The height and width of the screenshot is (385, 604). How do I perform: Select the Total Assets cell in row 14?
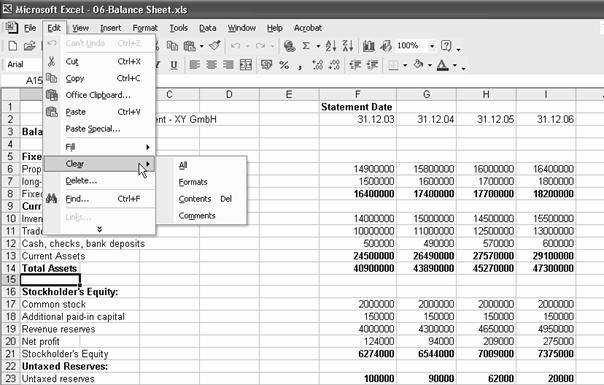(49, 268)
